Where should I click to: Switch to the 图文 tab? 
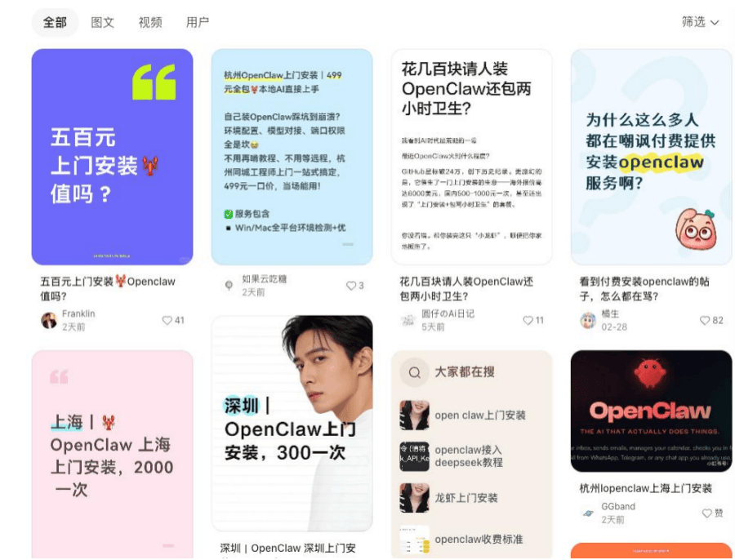[102, 22]
